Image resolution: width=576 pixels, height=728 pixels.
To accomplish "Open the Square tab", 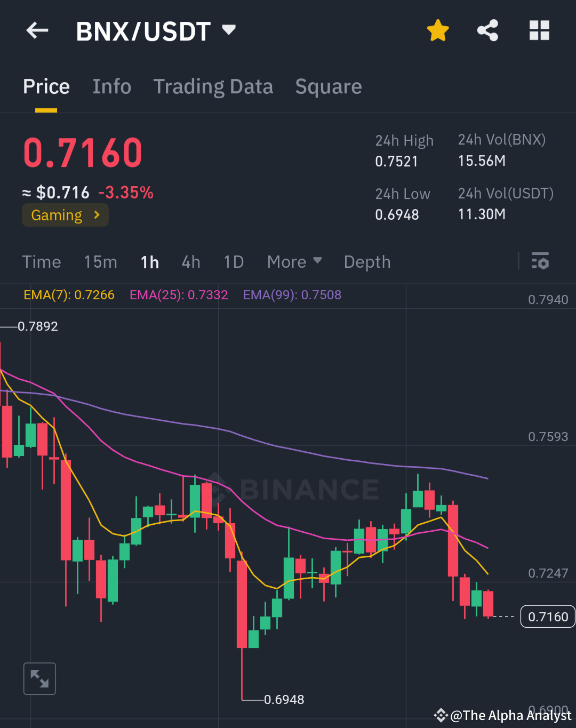I will [328, 87].
